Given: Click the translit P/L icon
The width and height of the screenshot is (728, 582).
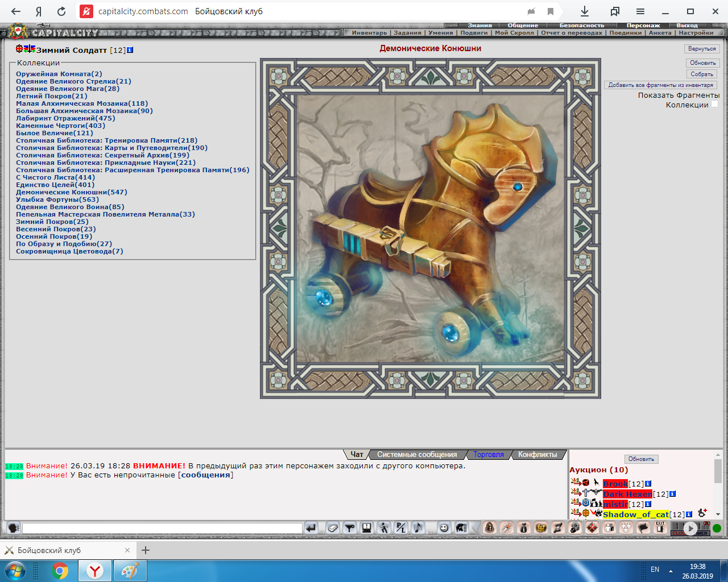Looking at the screenshot, I should 401,528.
